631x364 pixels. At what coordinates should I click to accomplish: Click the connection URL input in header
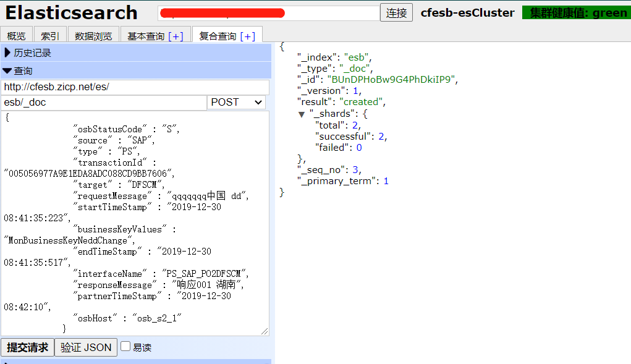coord(268,13)
